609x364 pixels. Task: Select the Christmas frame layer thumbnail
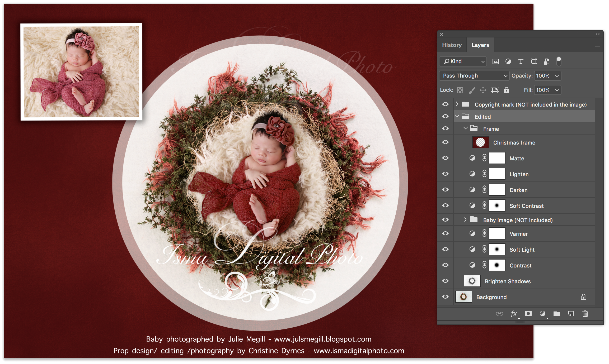(x=480, y=142)
